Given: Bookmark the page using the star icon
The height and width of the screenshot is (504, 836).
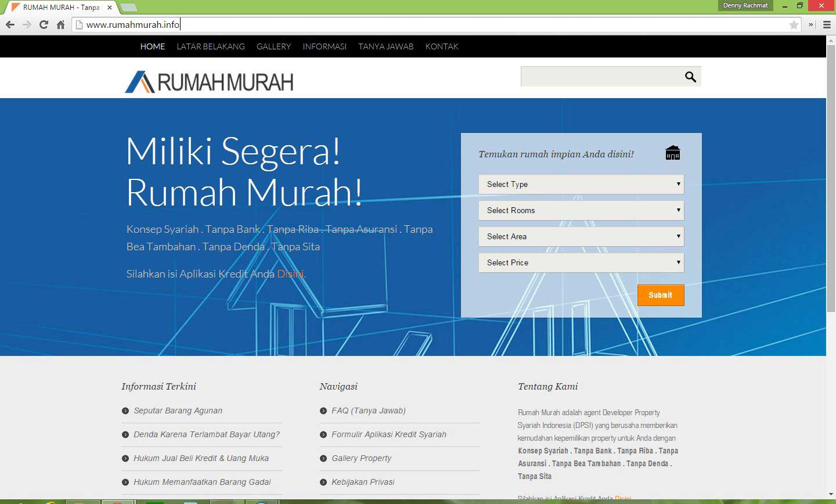Looking at the screenshot, I should point(795,24).
